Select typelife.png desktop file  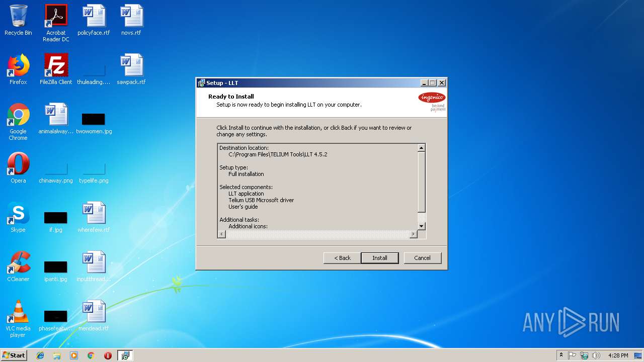point(94,172)
